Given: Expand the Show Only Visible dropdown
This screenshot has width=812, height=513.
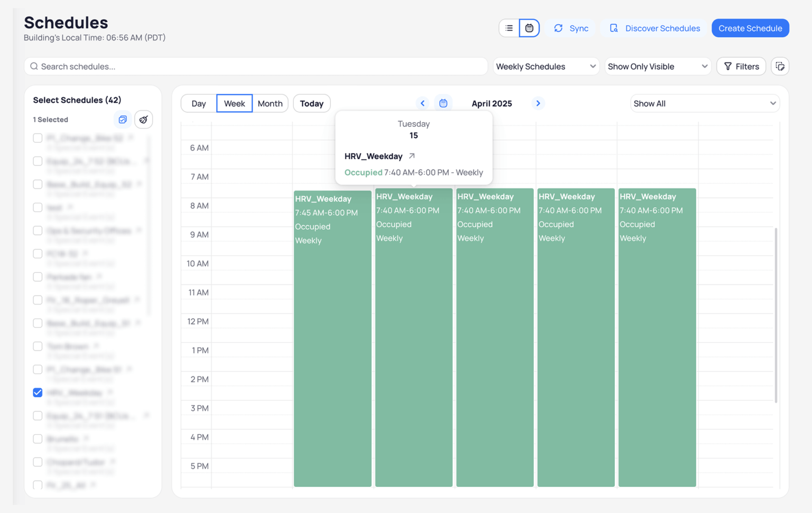Looking at the screenshot, I should pos(657,66).
